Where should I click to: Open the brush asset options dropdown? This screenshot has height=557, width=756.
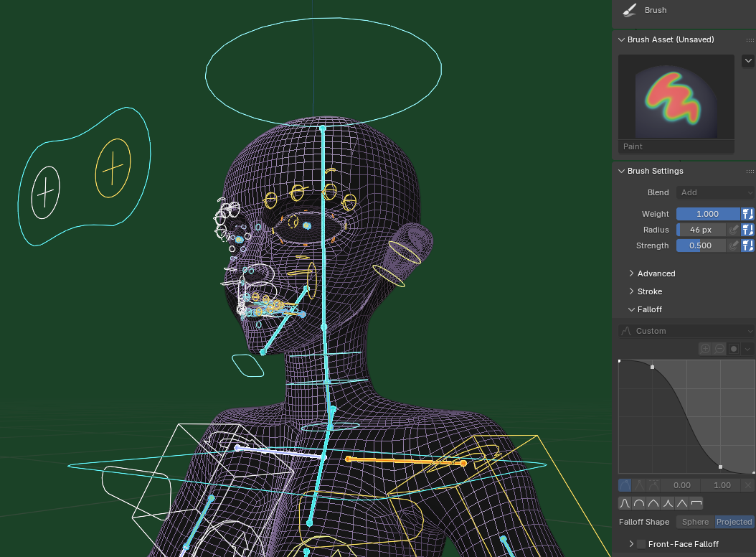click(747, 61)
